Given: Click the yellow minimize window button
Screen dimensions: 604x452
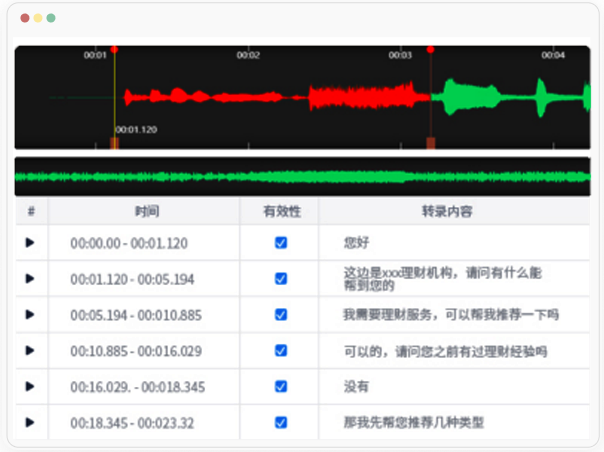Looking at the screenshot, I should pos(38,18).
